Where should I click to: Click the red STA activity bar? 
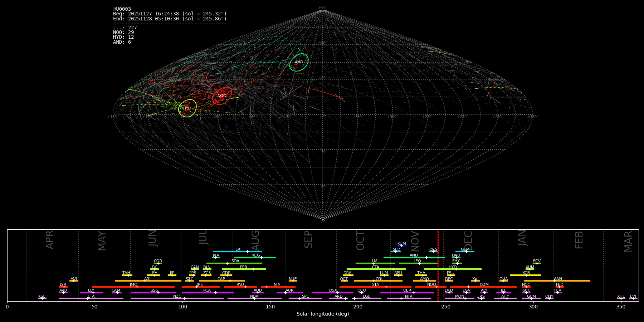click(x=375, y=287)
